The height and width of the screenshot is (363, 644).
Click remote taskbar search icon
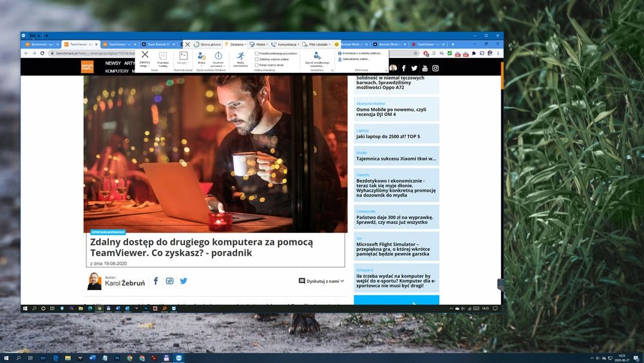coord(34,308)
